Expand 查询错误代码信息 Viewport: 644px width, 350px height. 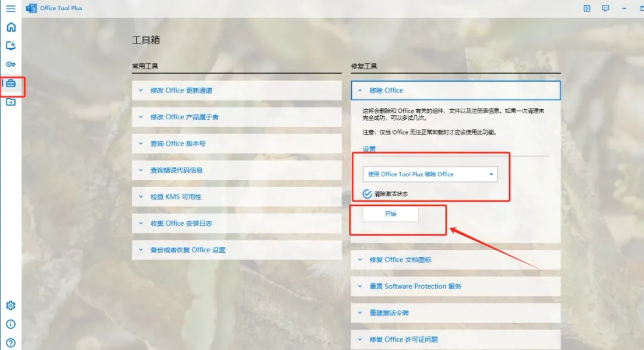coord(237,170)
